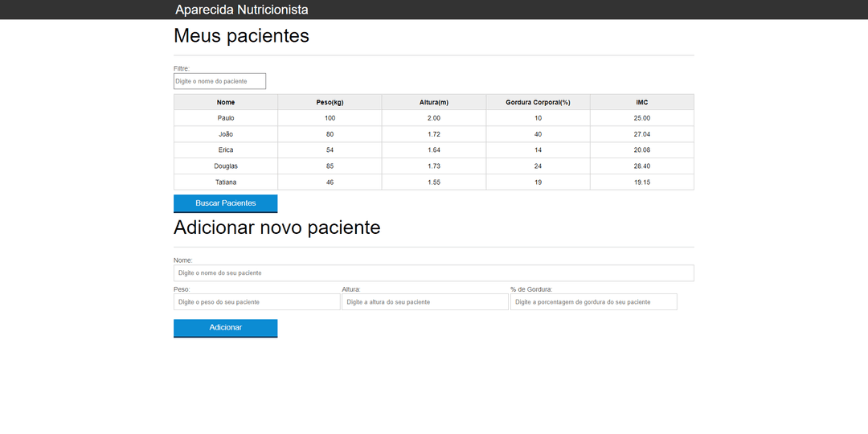Select the João patient name cell
Viewport: 868px width, 434px height.
tap(226, 134)
